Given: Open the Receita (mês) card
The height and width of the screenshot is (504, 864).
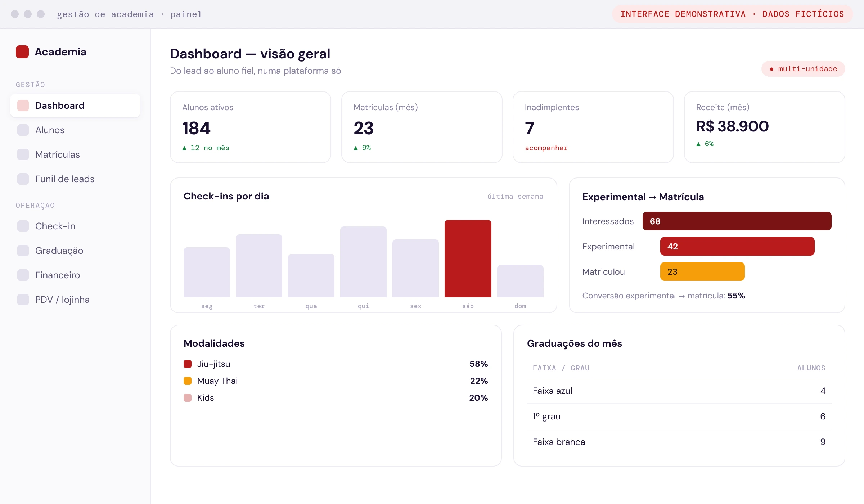Looking at the screenshot, I should 765,127.
